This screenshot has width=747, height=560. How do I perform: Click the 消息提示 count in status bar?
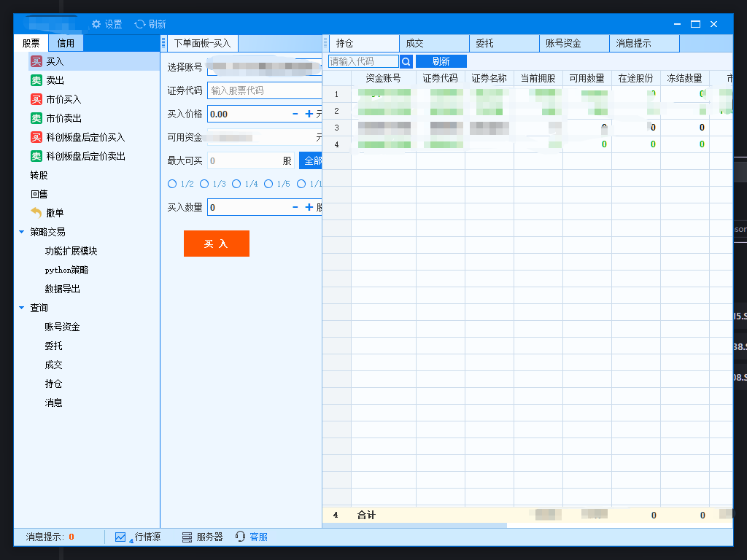click(71, 537)
